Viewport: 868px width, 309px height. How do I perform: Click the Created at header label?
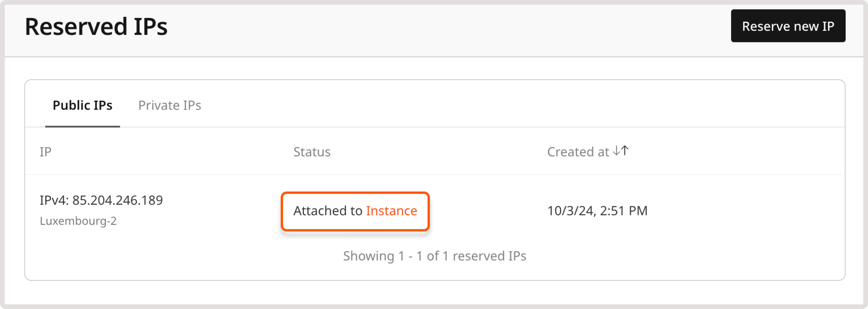(577, 152)
